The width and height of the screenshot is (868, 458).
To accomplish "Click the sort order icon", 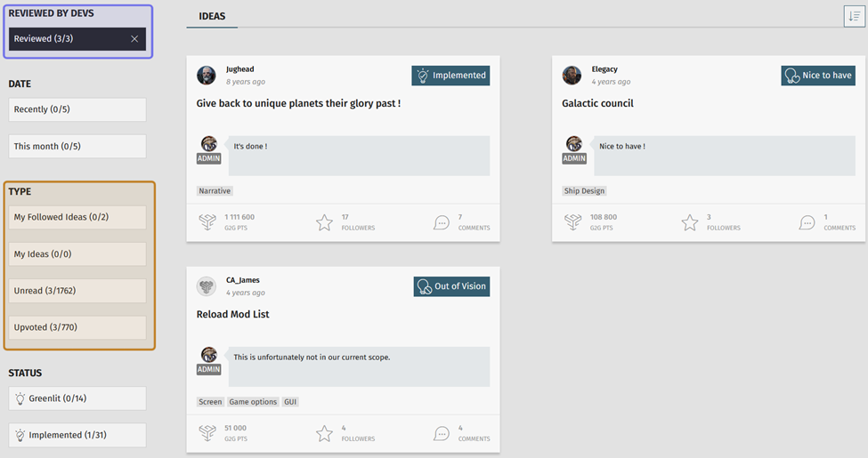I will coord(854,16).
